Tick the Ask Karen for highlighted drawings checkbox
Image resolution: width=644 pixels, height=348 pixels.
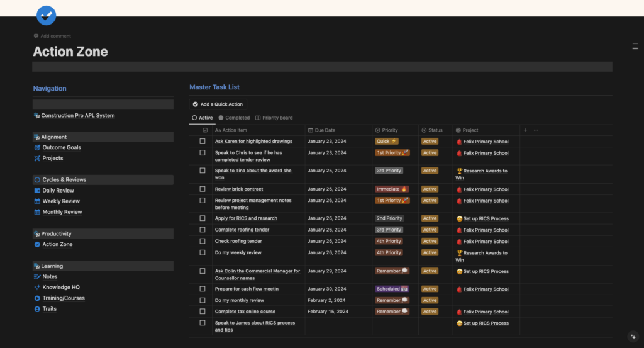tap(203, 142)
